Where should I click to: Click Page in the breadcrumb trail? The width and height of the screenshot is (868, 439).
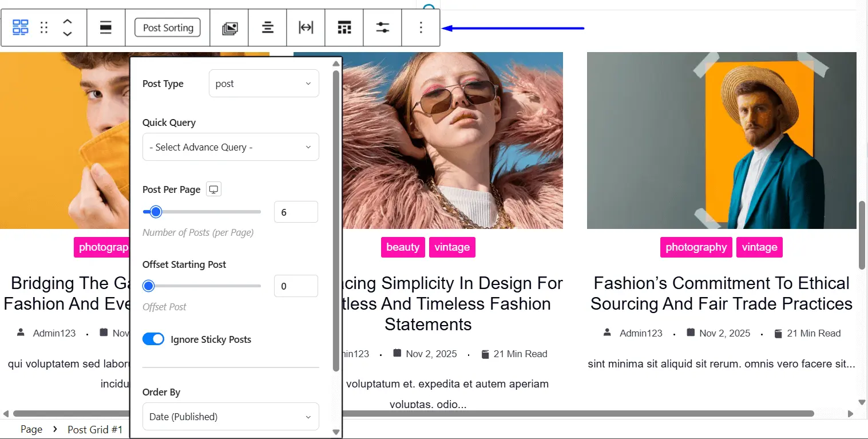pyautogui.click(x=31, y=429)
